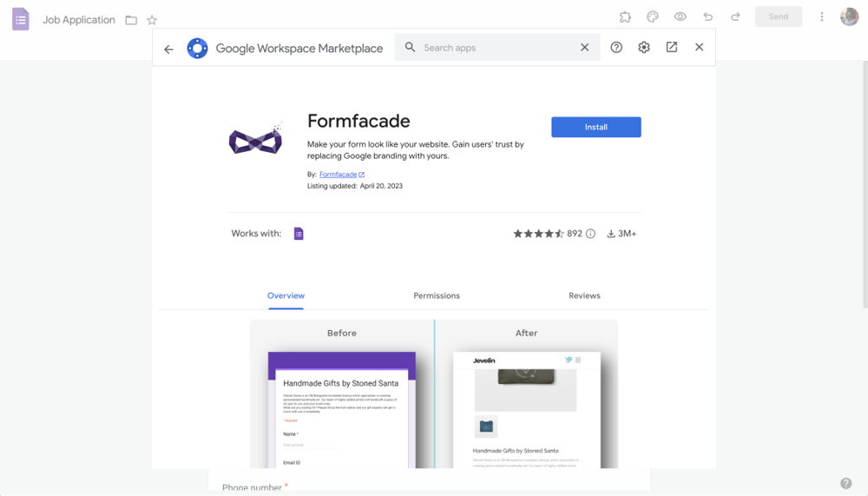
Task: Install the Formfacade add-on
Action: pyautogui.click(x=595, y=127)
